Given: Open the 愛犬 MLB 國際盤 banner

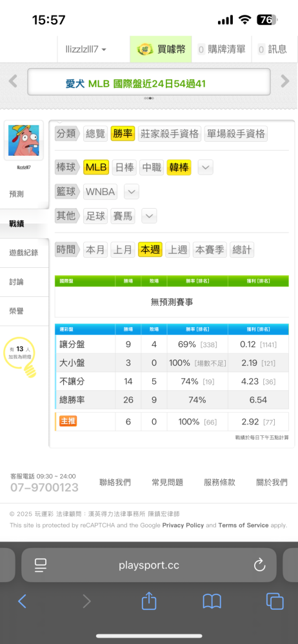Looking at the screenshot, I should point(149,82).
